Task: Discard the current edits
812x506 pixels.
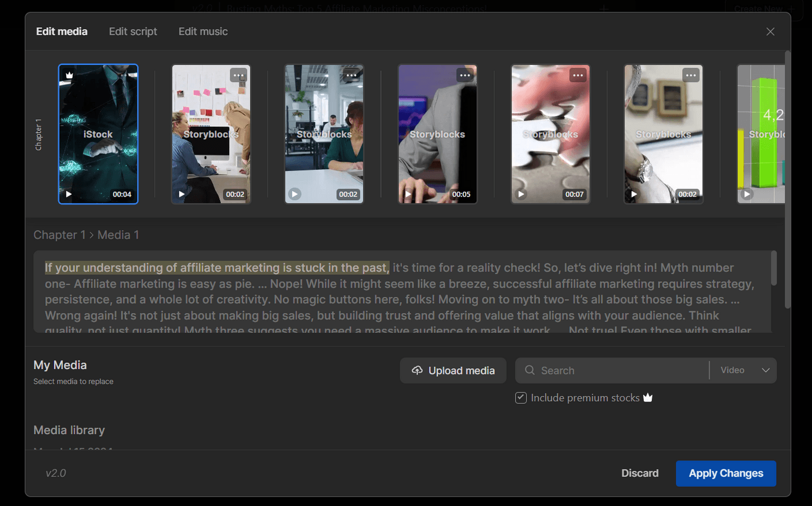Action: (x=640, y=473)
